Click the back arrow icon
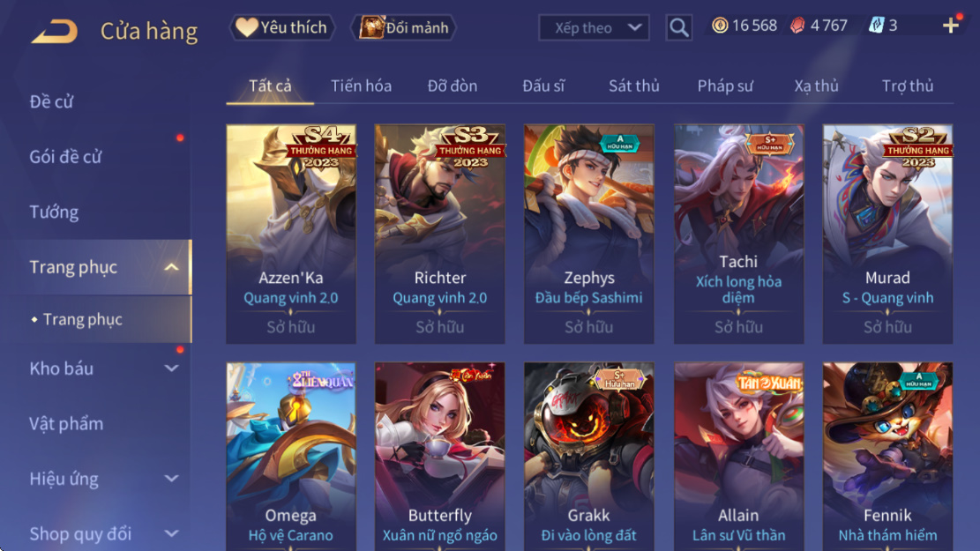The height and width of the screenshot is (551, 980). [x=55, y=31]
